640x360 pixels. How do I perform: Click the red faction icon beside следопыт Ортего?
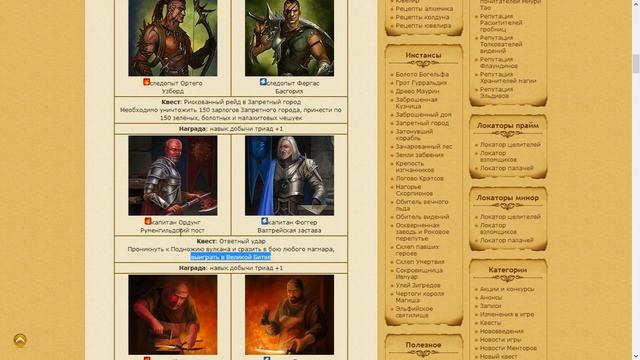pos(147,82)
